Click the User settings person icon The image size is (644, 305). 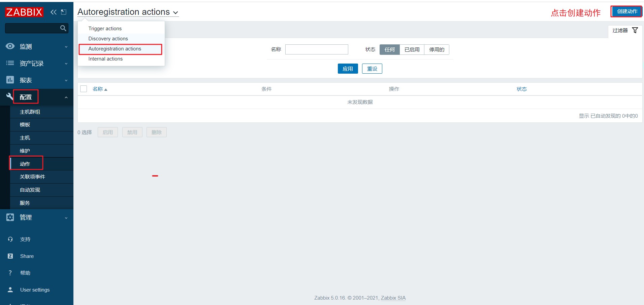tap(10, 290)
